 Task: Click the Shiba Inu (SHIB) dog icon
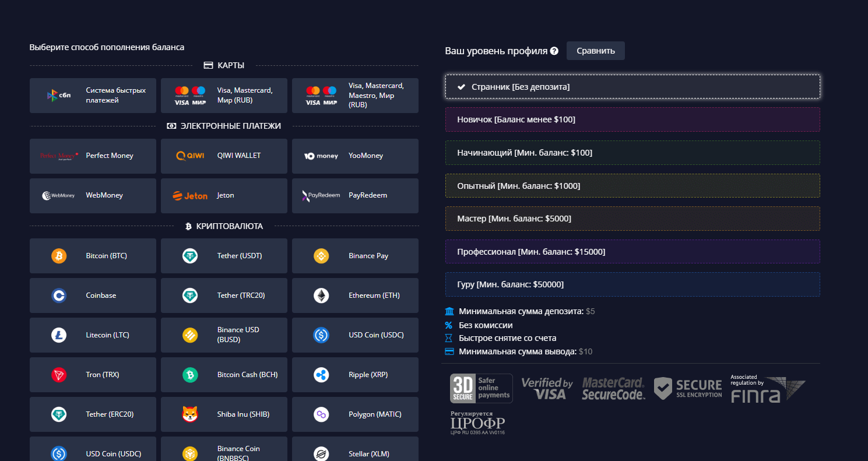pyautogui.click(x=190, y=414)
